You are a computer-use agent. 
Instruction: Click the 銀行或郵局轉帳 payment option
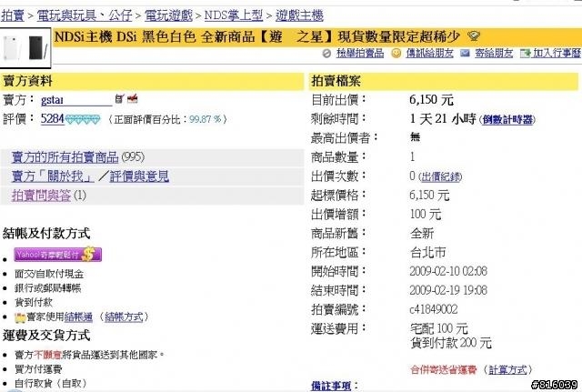click(47, 288)
